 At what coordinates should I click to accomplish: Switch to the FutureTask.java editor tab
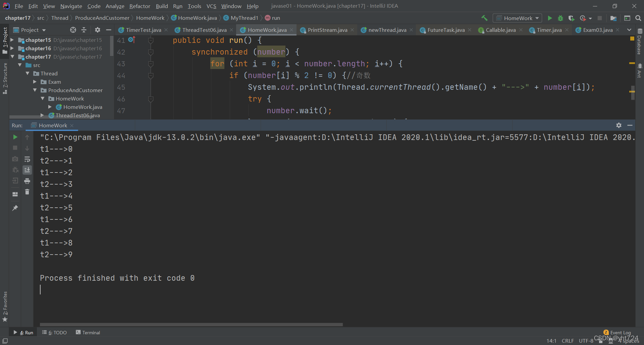(446, 30)
